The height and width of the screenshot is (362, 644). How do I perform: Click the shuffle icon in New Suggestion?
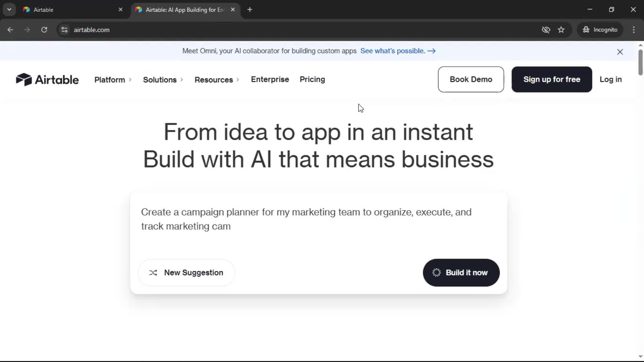coord(153,273)
